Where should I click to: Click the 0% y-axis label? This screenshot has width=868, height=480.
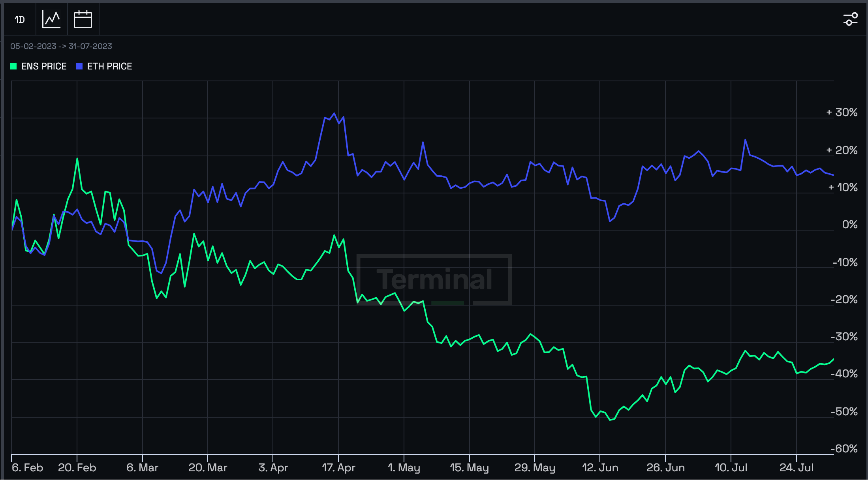pos(850,225)
